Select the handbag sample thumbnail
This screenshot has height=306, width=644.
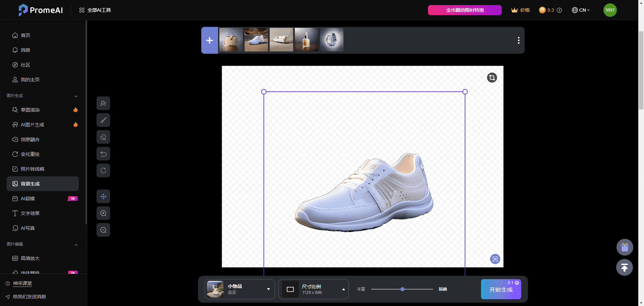pos(231,40)
